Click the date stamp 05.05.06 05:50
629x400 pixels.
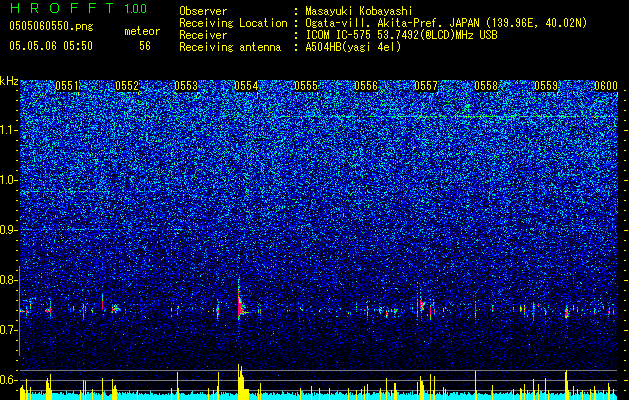[51, 46]
